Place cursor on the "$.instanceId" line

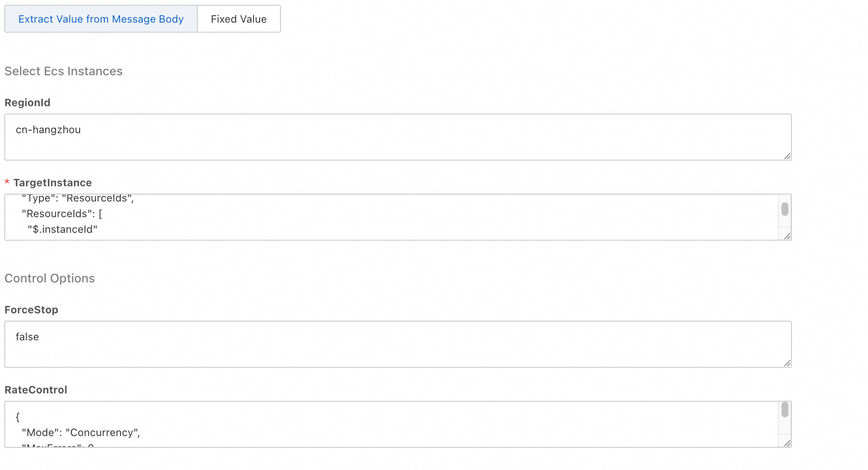point(63,229)
